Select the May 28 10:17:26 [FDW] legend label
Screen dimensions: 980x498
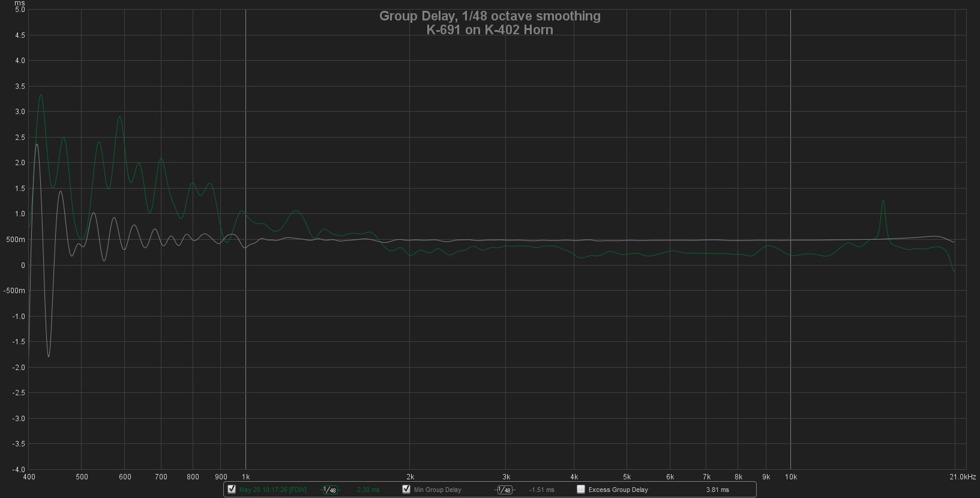tap(273, 490)
